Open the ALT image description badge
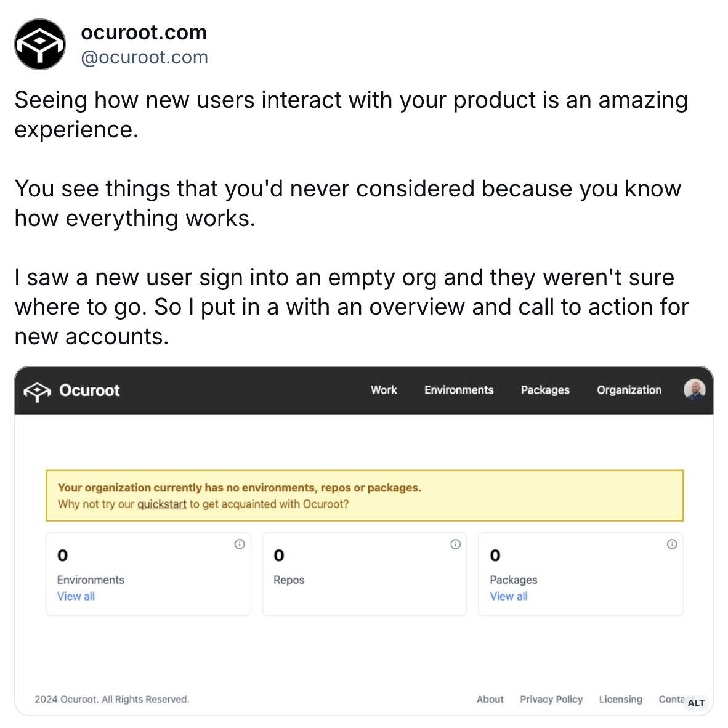 pos(696,703)
